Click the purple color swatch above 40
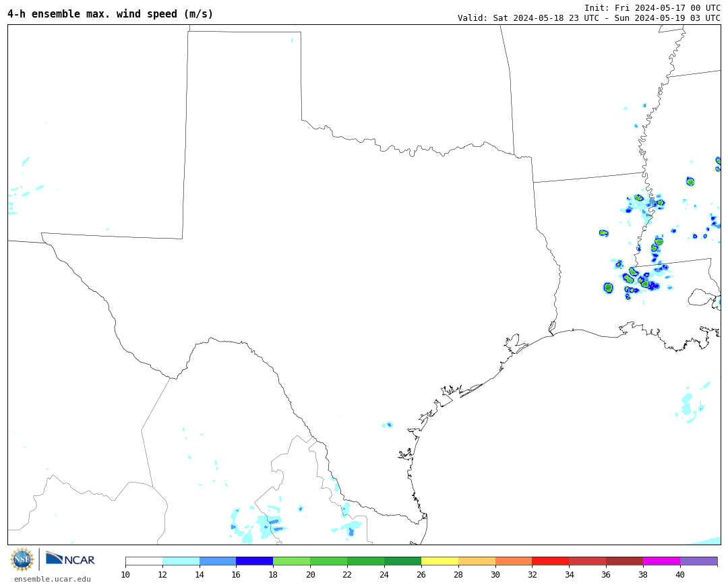 pos(699,561)
